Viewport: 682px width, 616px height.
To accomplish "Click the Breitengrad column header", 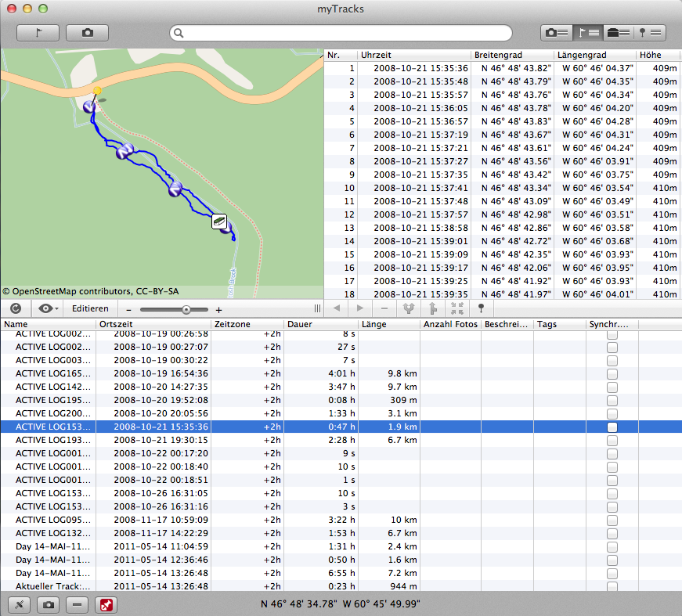I will point(512,56).
